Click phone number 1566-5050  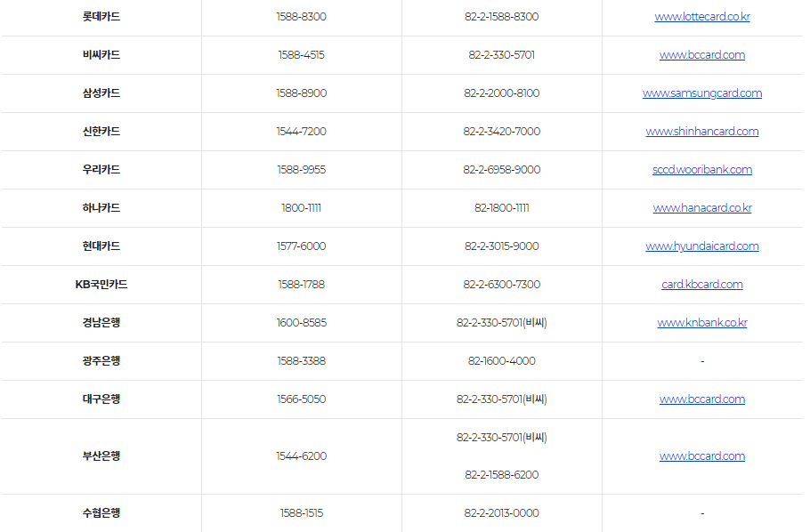tap(301, 399)
